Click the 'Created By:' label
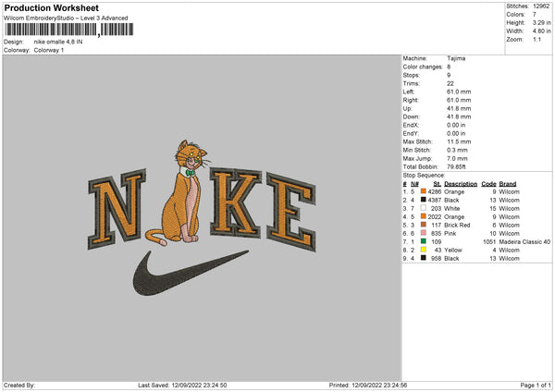This screenshot has width=555, height=392. point(19,385)
